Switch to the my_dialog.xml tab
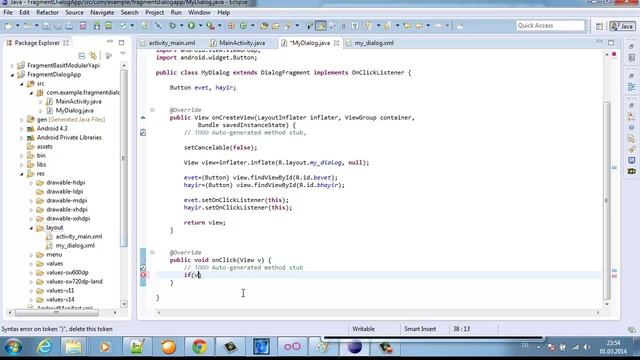 [x=374, y=43]
